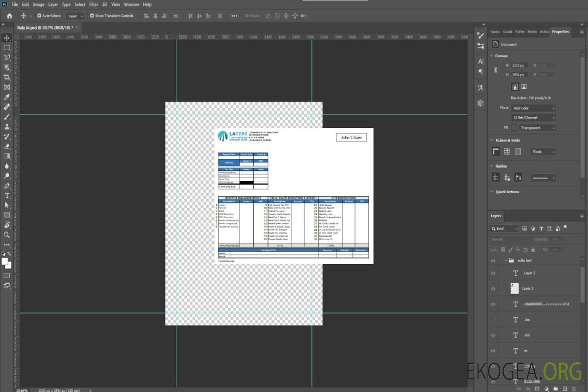This screenshot has width=588, height=392.
Task: Select the Horizontal Type tool
Action: (x=7, y=195)
